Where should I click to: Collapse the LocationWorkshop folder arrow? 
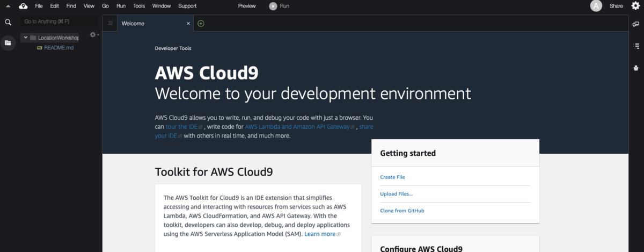(26, 38)
